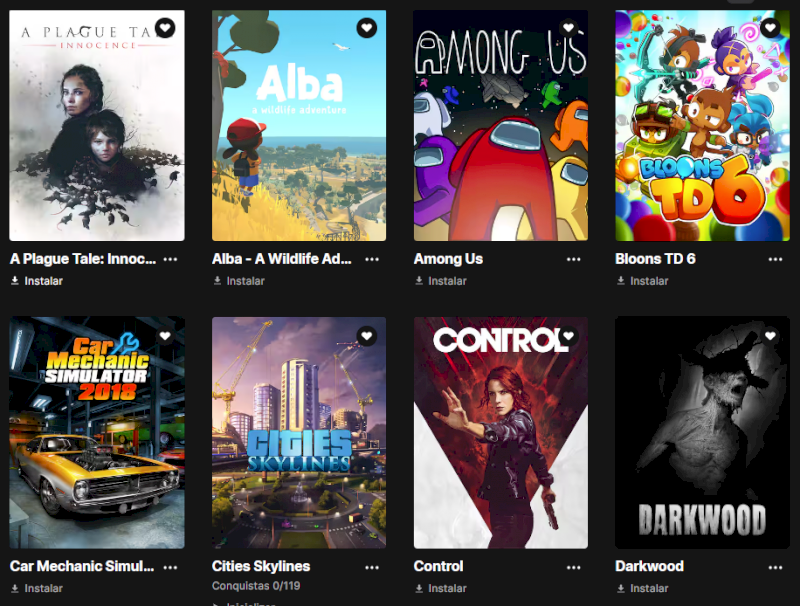Click heart icon on Darkwood cover

pos(770,336)
